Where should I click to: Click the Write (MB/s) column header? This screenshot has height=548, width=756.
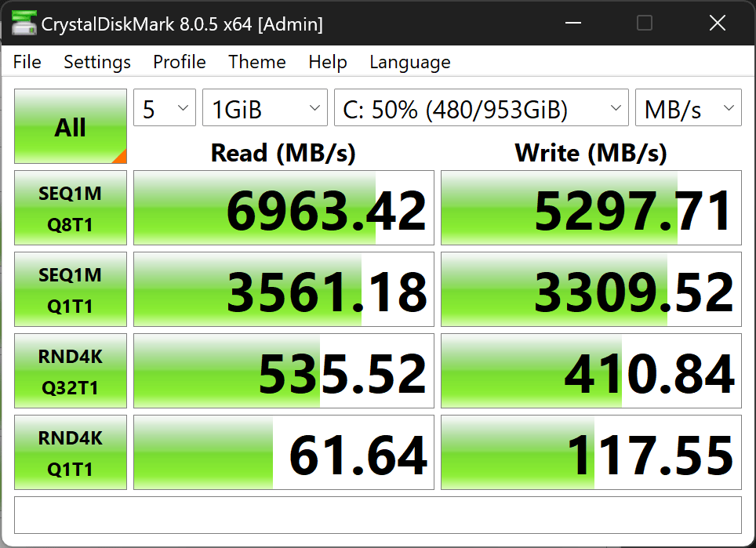(x=591, y=153)
